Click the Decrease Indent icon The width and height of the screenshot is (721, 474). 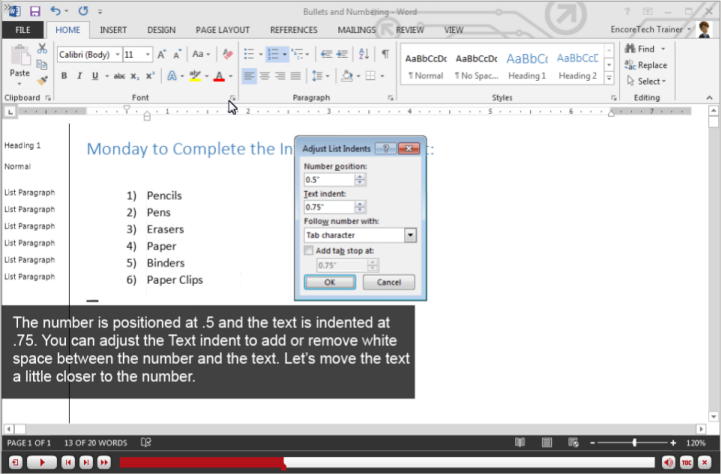tap(326, 54)
